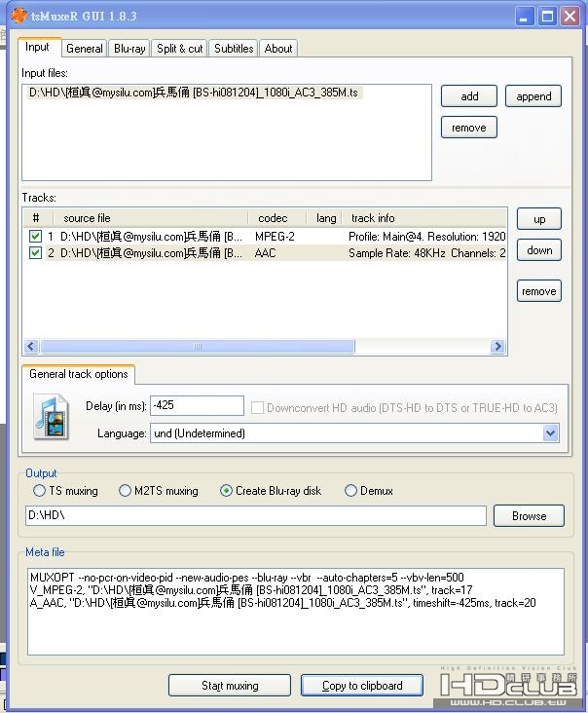
Task: Open the Blu-ray tab
Action: (x=129, y=48)
